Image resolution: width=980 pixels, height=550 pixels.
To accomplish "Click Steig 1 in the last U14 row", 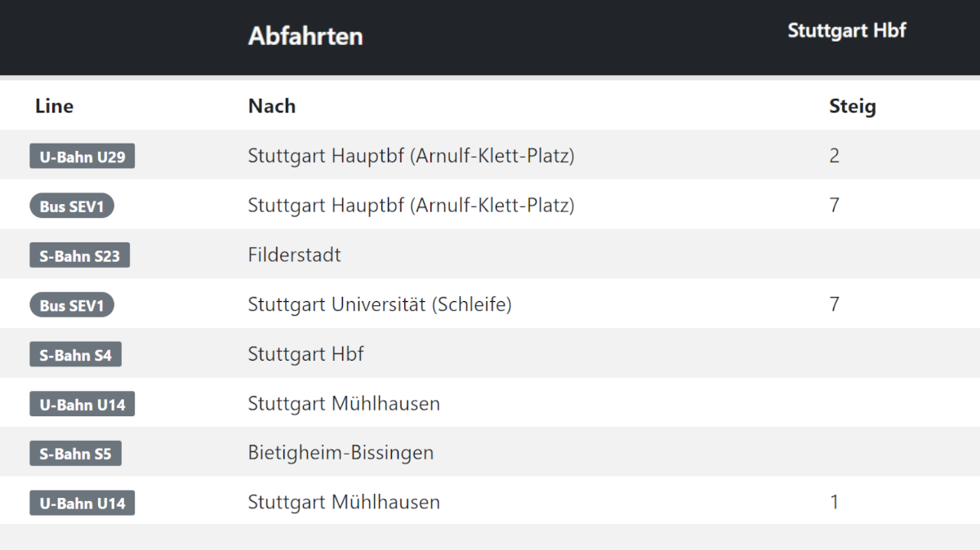I will click(x=834, y=502).
